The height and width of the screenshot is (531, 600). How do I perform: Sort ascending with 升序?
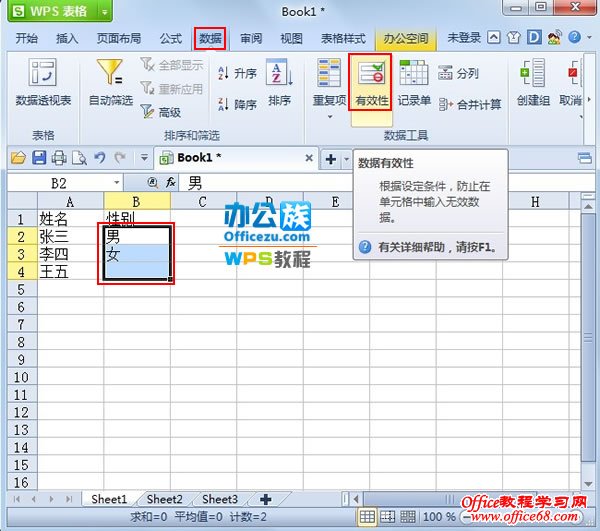pos(237,73)
